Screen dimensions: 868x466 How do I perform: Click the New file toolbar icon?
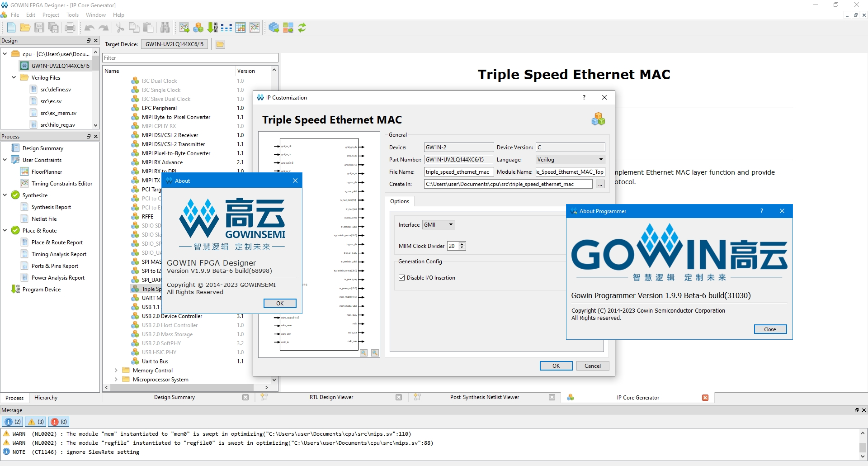pyautogui.click(x=11, y=28)
